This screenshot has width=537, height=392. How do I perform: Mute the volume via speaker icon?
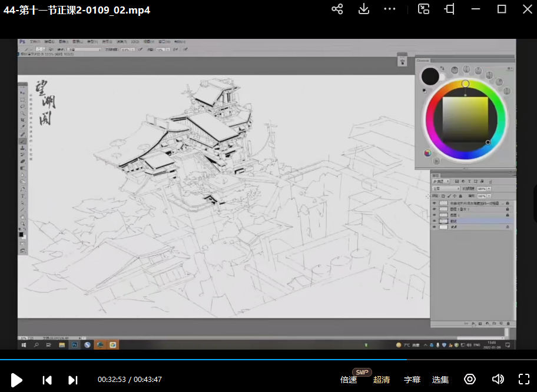(498, 379)
